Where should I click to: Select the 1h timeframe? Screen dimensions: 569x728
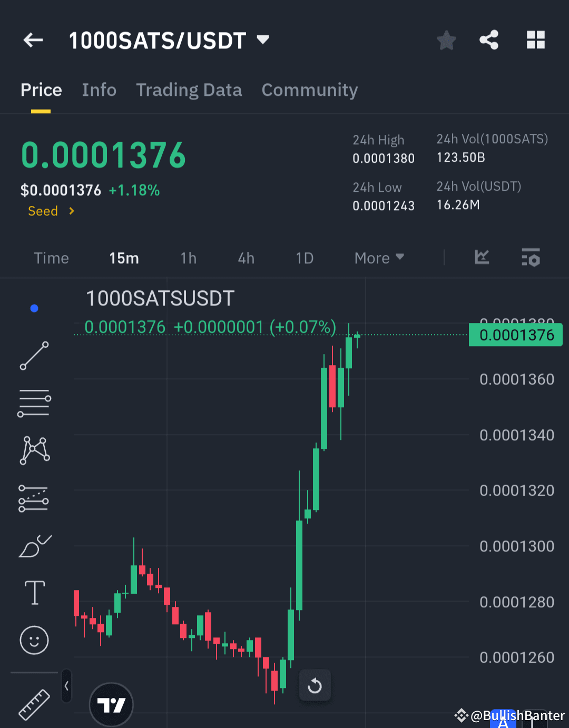pyautogui.click(x=188, y=258)
